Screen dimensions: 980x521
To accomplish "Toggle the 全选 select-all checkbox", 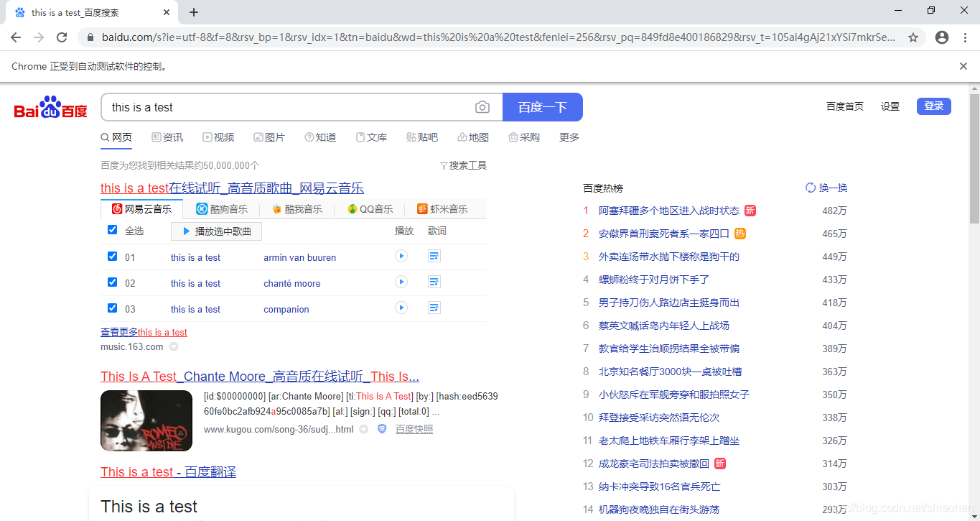I will pyautogui.click(x=112, y=230).
